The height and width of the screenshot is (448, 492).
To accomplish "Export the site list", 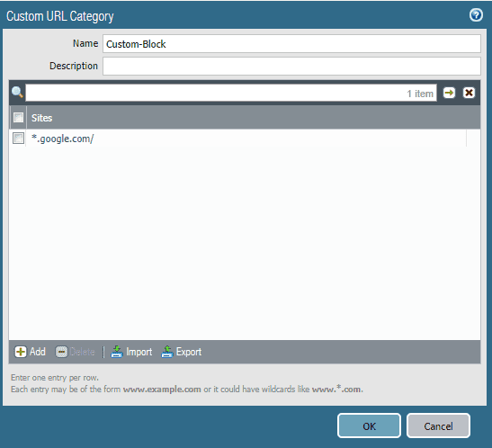I will pos(181,352).
